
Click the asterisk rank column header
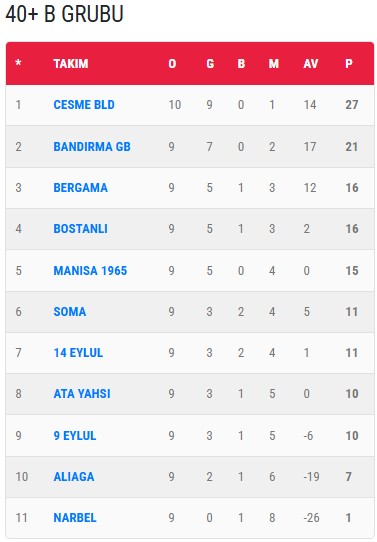point(18,63)
